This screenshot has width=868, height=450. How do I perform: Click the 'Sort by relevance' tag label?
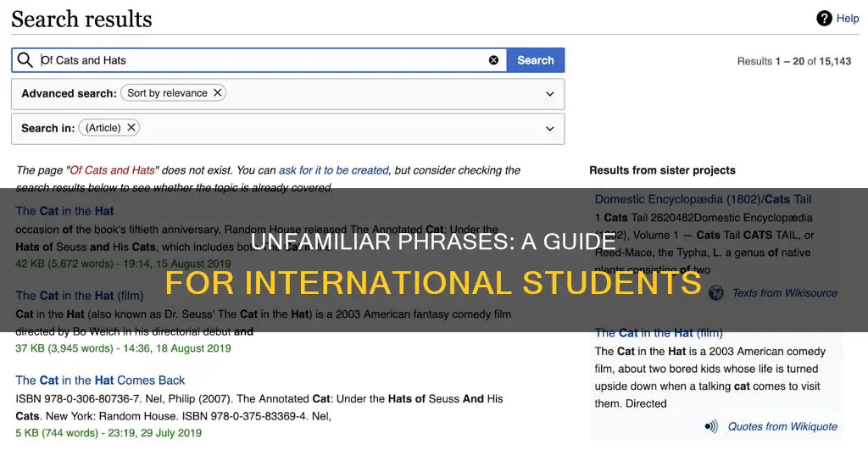167,93
